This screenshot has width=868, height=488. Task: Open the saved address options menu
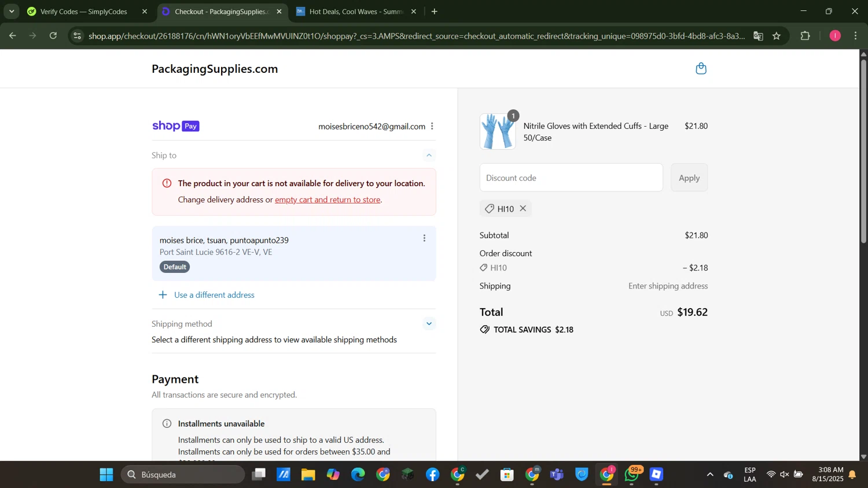click(x=424, y=238)
